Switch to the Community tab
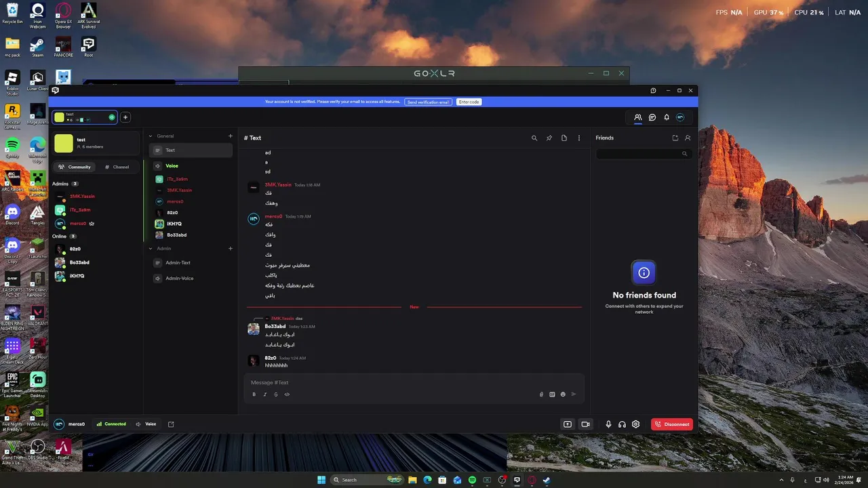The width and height of the screenshot is (868, 488). click(75, 167)
